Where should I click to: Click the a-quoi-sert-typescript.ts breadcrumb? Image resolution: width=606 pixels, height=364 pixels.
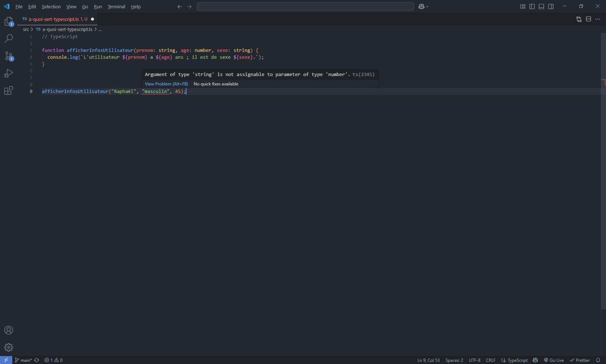point(67,29)
